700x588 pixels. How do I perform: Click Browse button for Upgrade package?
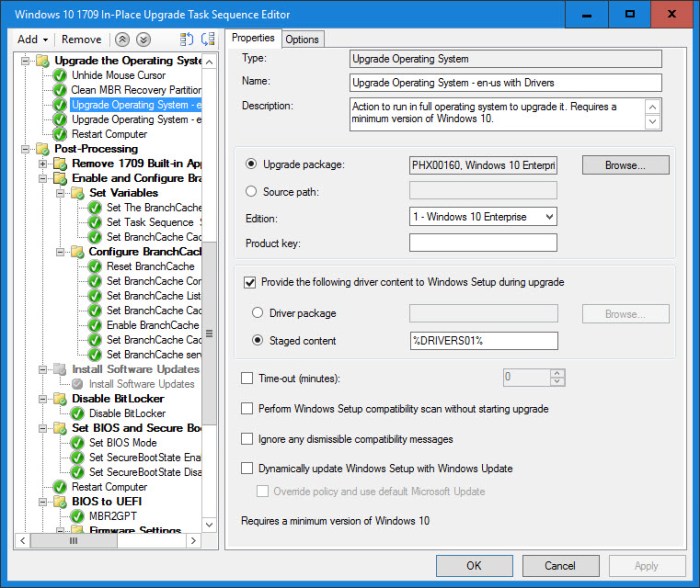pos(625,165)
